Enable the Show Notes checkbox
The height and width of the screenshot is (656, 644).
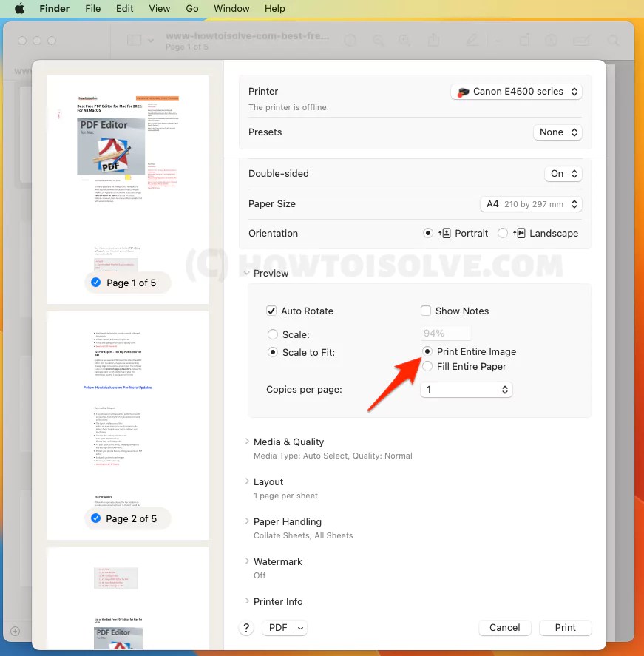426,311
